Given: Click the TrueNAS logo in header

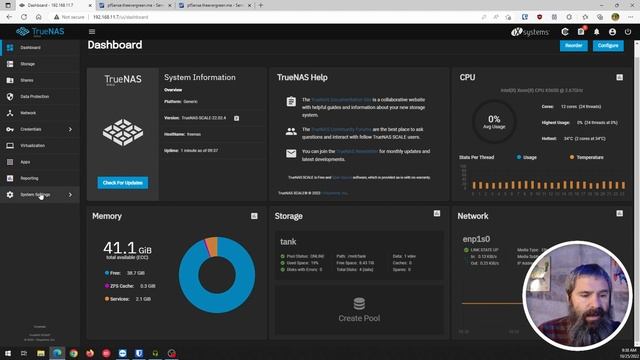Looking at the screenshot, I should [40, 31].
